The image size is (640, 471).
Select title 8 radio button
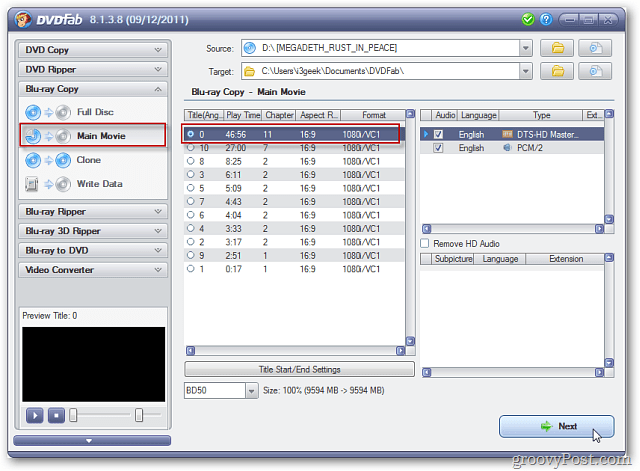pyautogui.click(x=191, y=161)
